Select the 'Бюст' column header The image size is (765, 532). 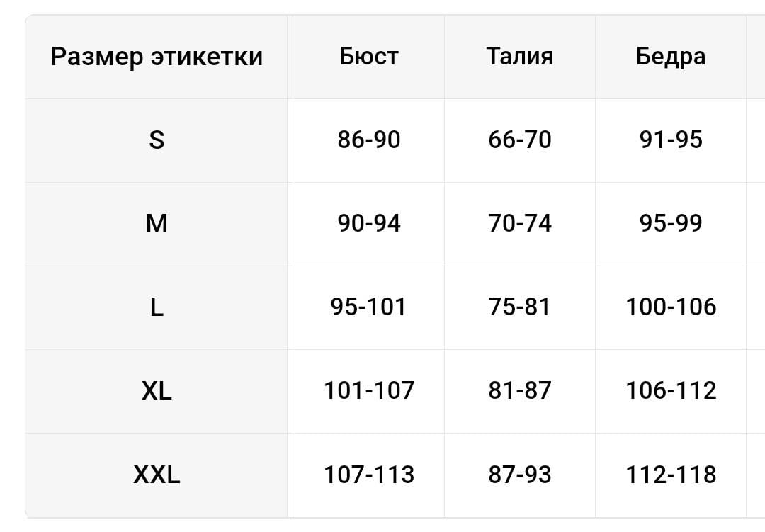coord(368,57)
